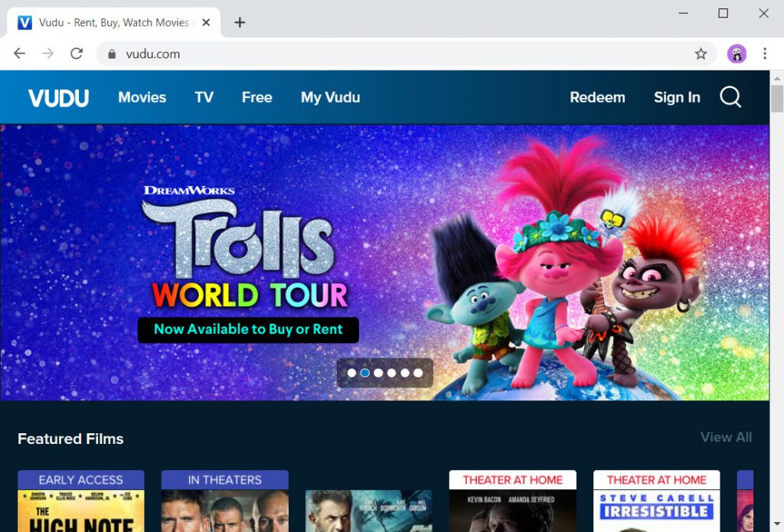Click the Vudu tab favicon
Viewport: 784px width, 532px height.
pyautogui.click(x=24, y=22)
